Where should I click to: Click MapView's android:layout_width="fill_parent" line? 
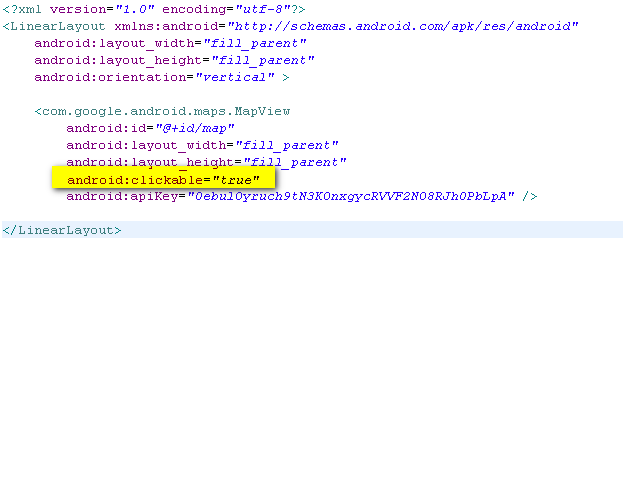click(x=202, y=145)
